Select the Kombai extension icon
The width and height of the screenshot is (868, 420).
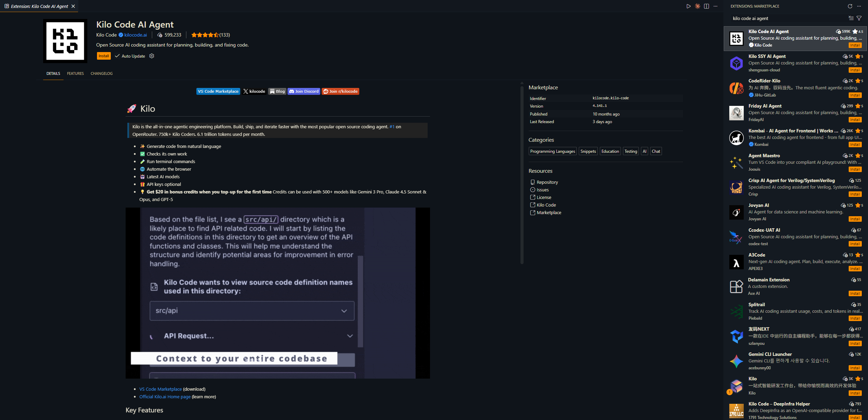coord(736,138)
